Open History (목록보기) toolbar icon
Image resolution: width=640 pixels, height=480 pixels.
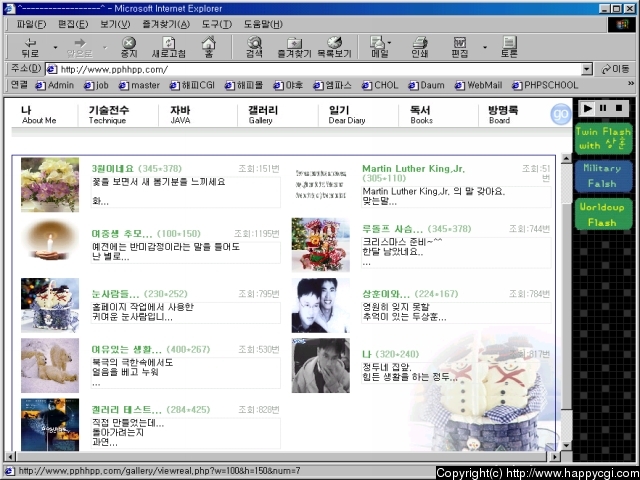(334, 47)
